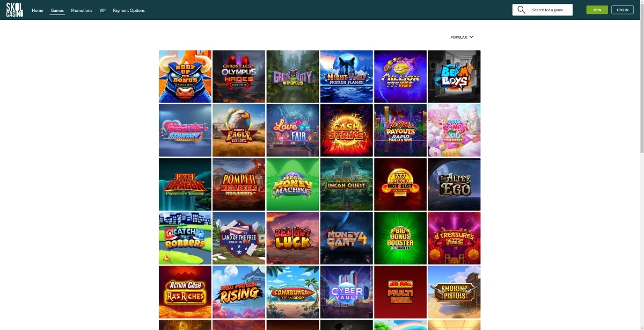Focus the Search for a game field

coord(543,10)
